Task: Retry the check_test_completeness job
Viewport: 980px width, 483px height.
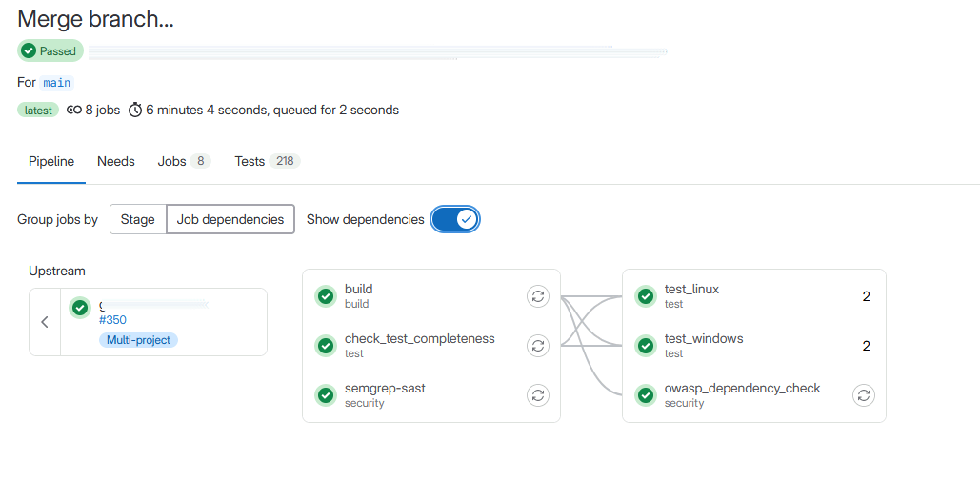Action: tap(537, 346)
